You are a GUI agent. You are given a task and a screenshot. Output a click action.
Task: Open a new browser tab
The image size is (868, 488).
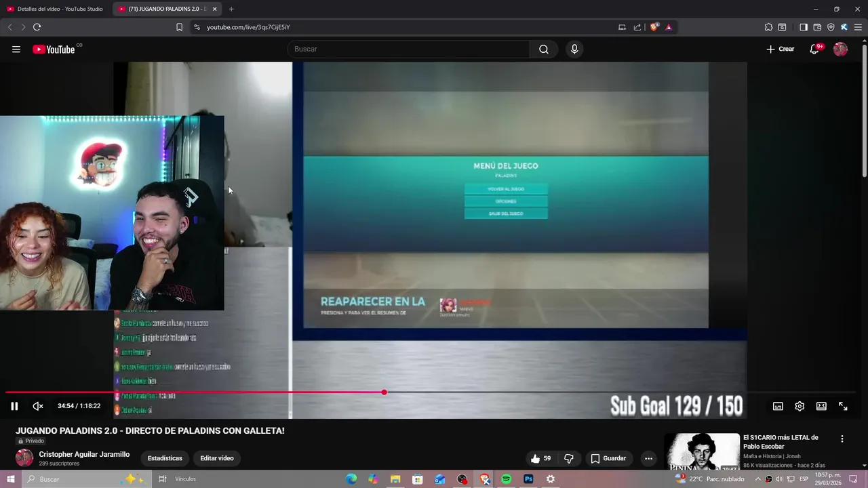click(231, 9)
